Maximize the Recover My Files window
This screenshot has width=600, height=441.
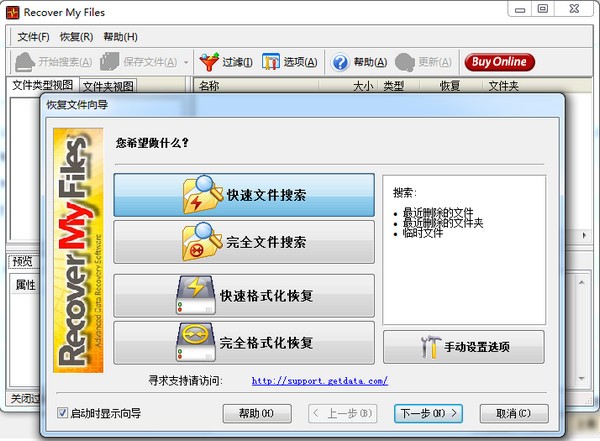[x=543, y=9]
